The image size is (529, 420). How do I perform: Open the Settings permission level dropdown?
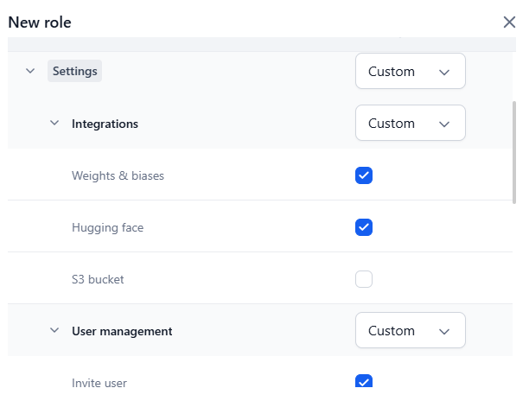click(x=410, y=72)
